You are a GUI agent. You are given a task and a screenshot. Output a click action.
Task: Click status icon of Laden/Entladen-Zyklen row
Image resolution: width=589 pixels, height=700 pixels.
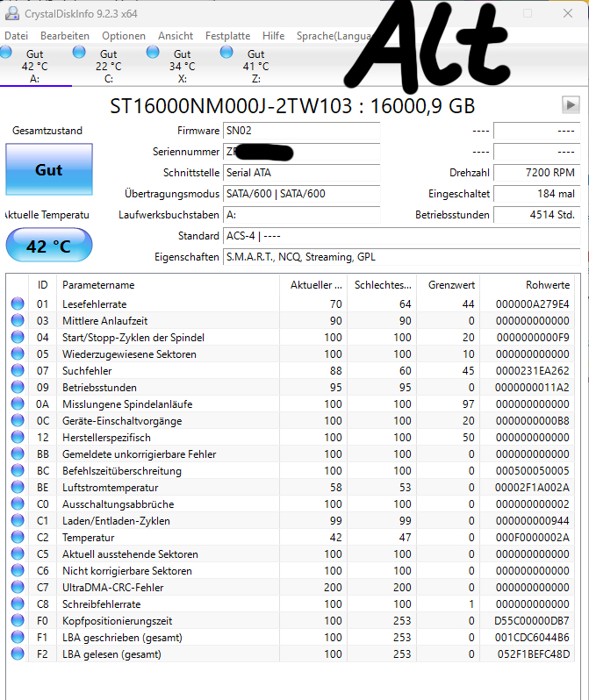(x=18, y=520)
